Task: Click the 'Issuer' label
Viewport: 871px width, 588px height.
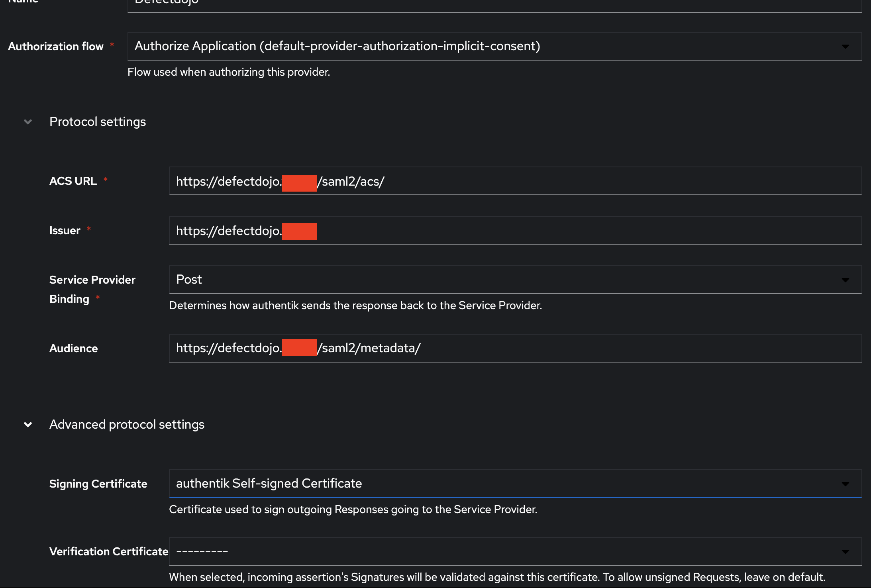Action: coord(65,231)
